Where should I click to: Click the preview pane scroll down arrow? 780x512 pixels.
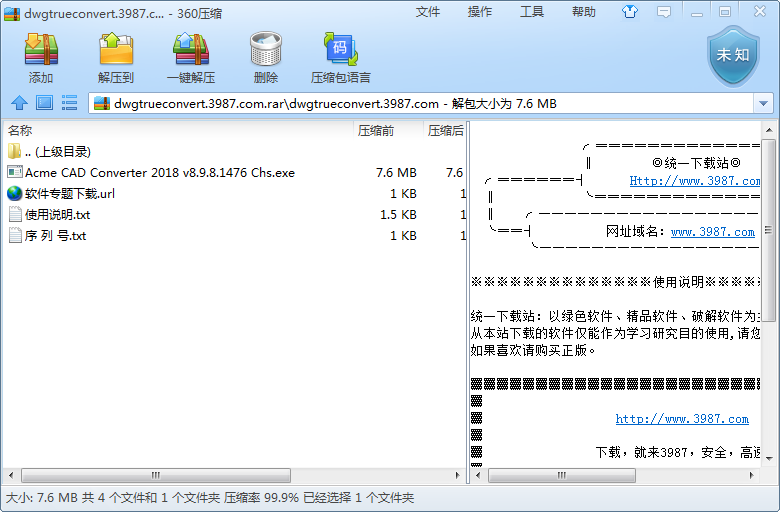[x=769, y=459]
